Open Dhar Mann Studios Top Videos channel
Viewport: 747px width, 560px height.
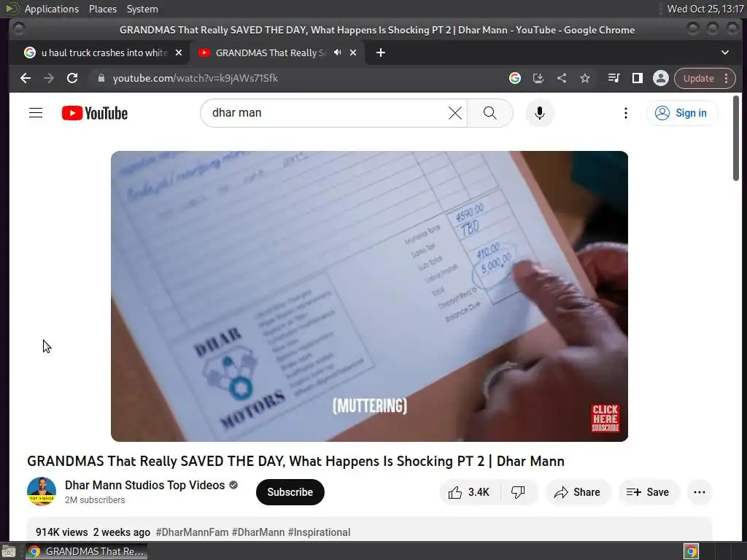click(x=145, y=485)
